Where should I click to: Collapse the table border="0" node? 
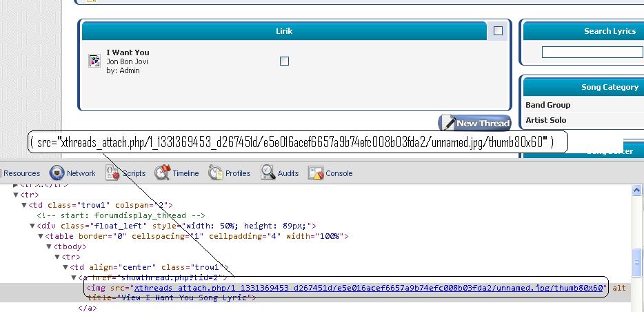(40, 236)
